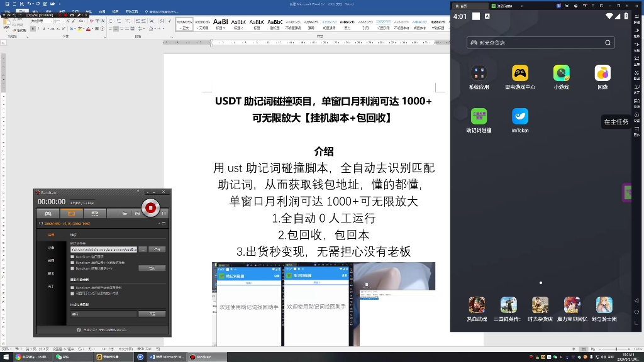Click Bandicam advanced options button
This screenshot has width=644, height=362.
tap(152, 268)
